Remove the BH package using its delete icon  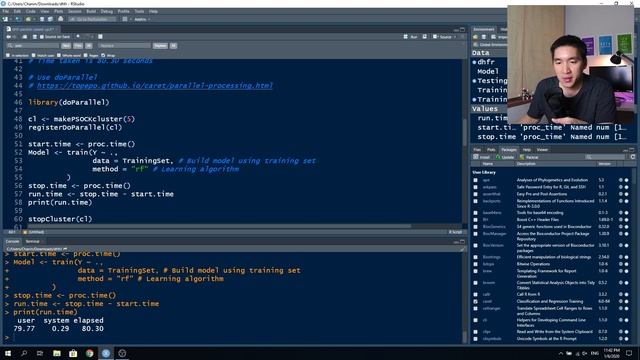tap(627, 220)
